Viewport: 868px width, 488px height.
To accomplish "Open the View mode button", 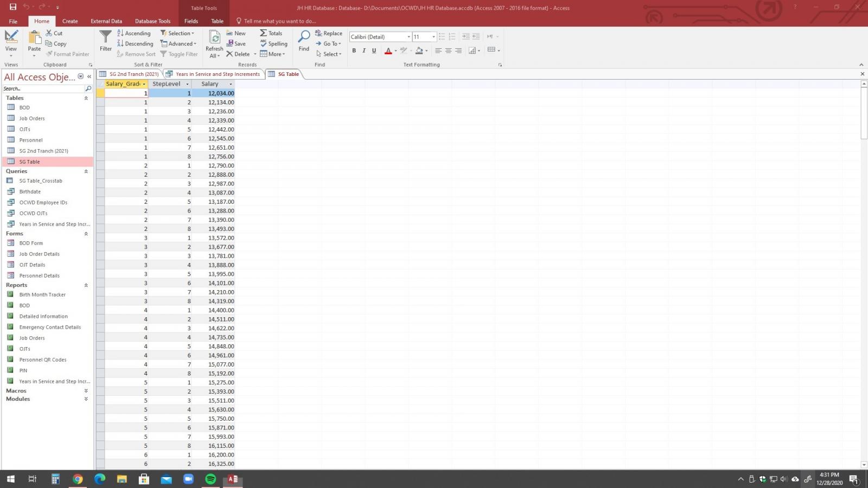I will click(x=11, y=43).
